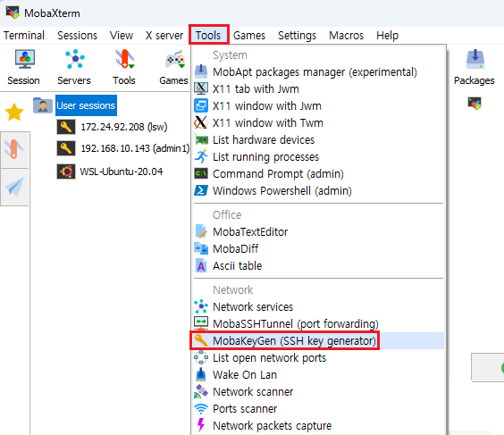Open the Games menu in the menu bar

pyautogui.click(x=249, y=36)
